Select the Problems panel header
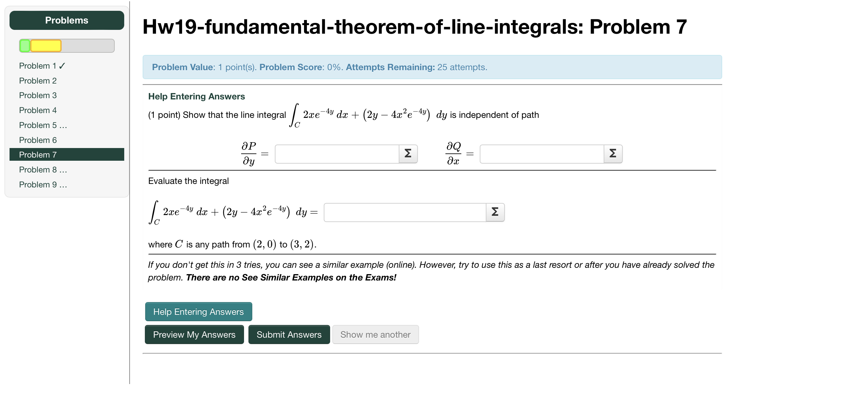 (x=67, y=20)
